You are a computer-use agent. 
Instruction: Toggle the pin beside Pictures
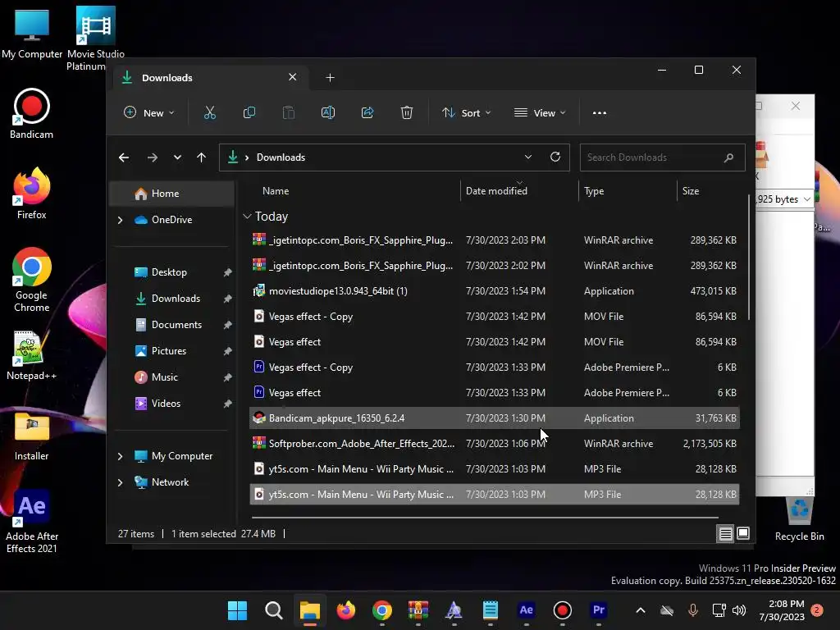(227, 351)
